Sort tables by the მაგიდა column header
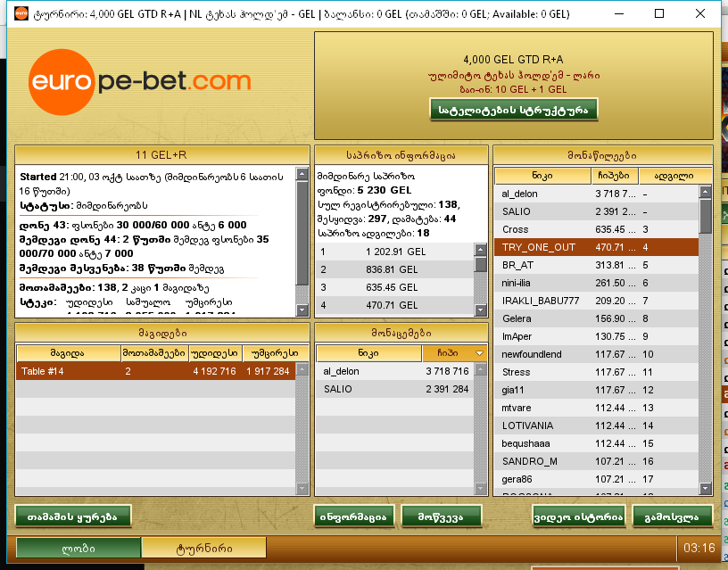The width and height of the screenshot is (728, 570). pyautogui.click(x=68, y=353)
